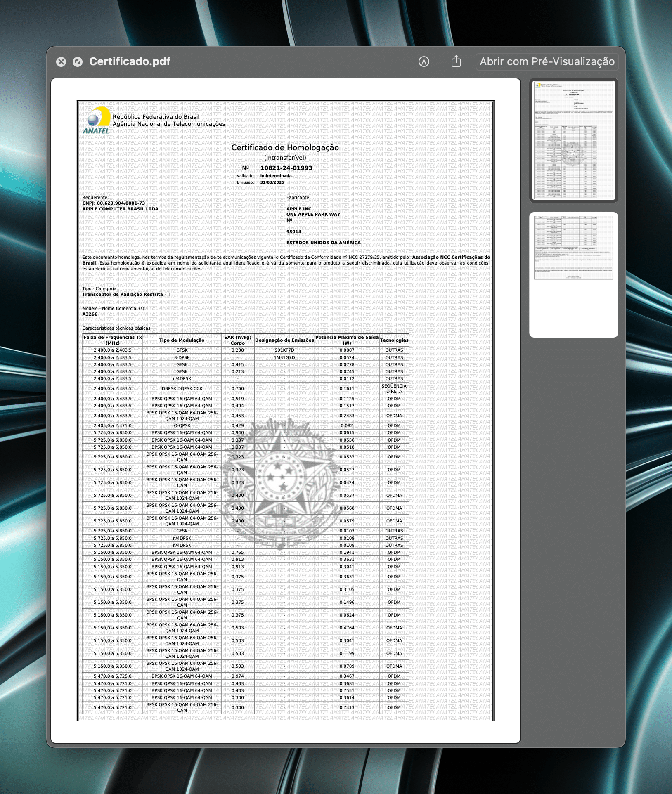
Task: Click 'Designação de Emissões' column header
Action: tap(284, 340)
